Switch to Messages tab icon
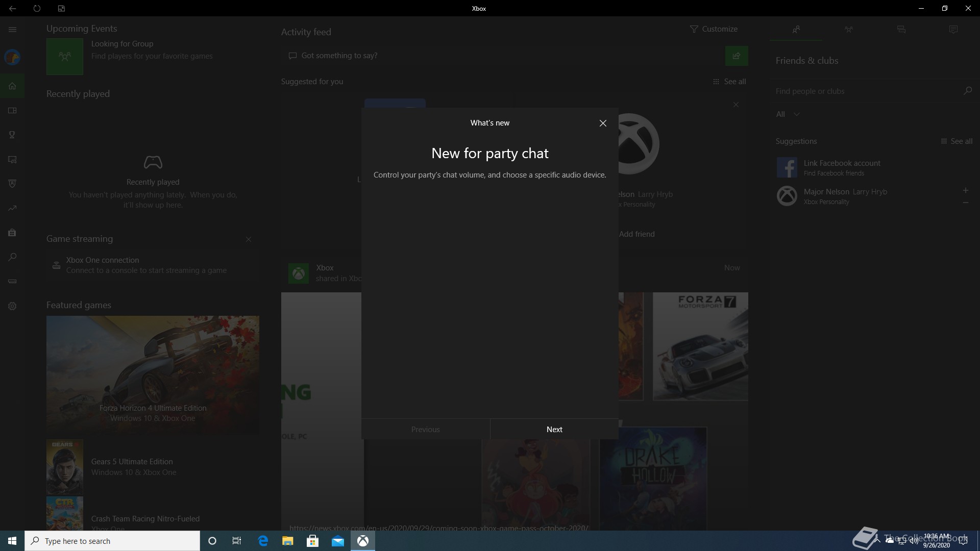This screenshot has height=551, width=980. coord(901,30)
